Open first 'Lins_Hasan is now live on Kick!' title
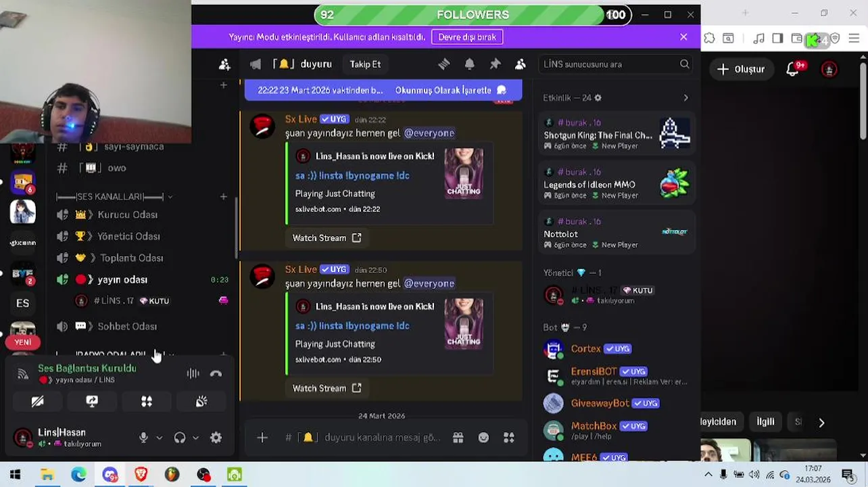The height and width of the screenshot is (487, 868). pyautogui.click(x=375, y=156)
